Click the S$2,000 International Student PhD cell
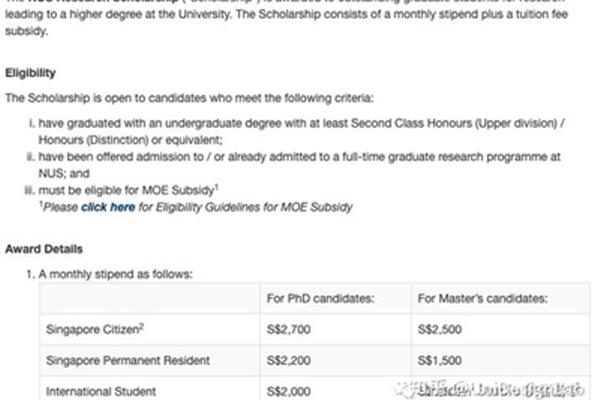The height and width of the screenshot is (400, 600). point(289,391)
